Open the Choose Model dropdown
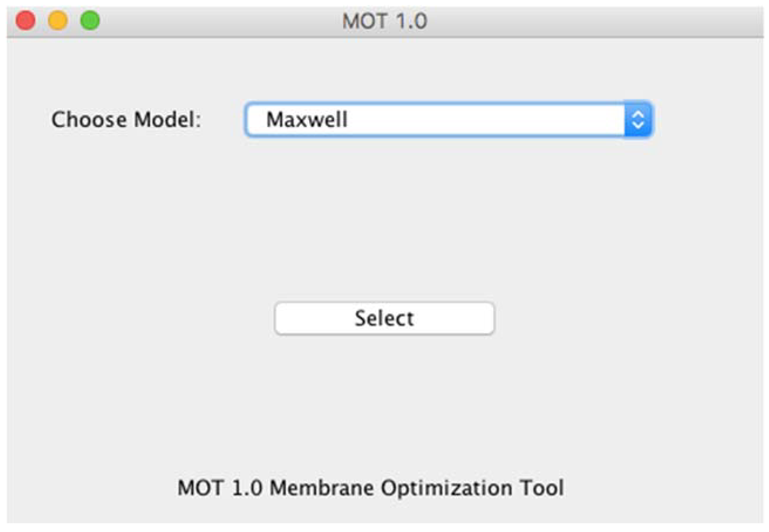 pyautogui.click(x=449, y=119)
